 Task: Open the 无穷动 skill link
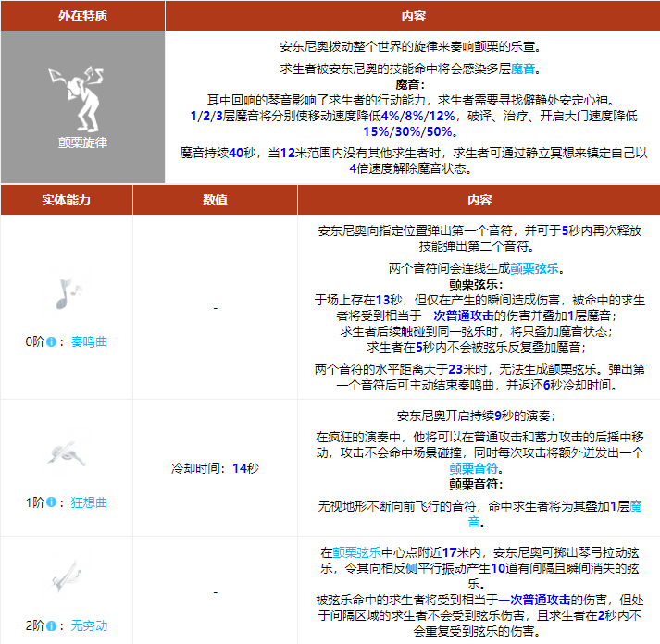[89, 625]
